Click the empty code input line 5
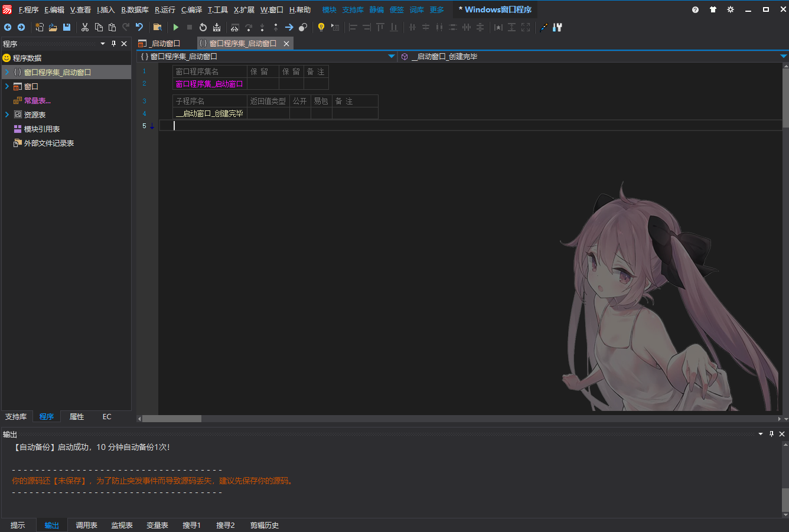 pos(470,126)
